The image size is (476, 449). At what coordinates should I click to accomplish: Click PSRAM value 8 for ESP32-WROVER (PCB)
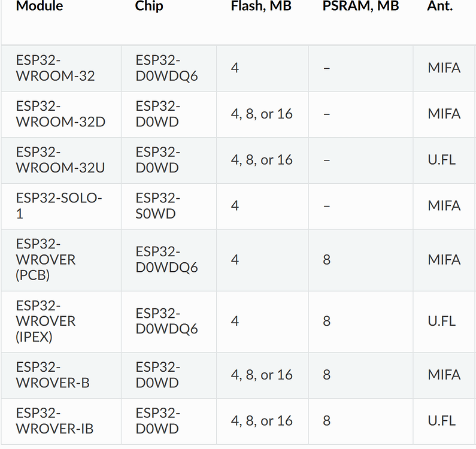point(360,260)
